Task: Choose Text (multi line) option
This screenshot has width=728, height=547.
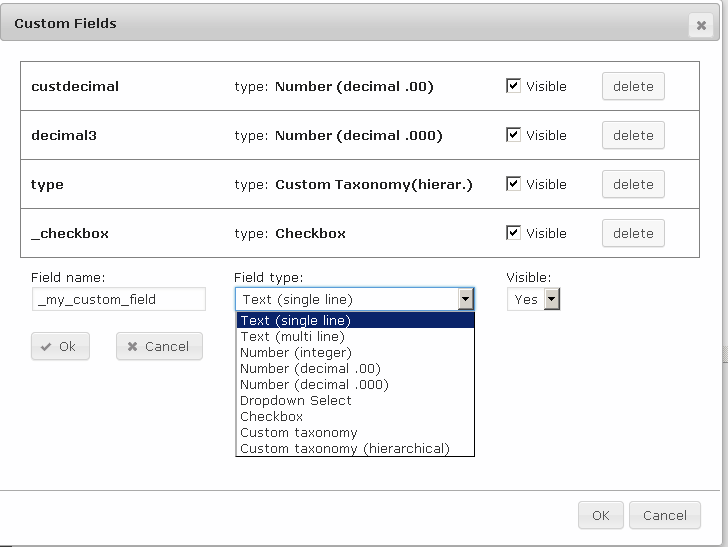Action: 292,337
